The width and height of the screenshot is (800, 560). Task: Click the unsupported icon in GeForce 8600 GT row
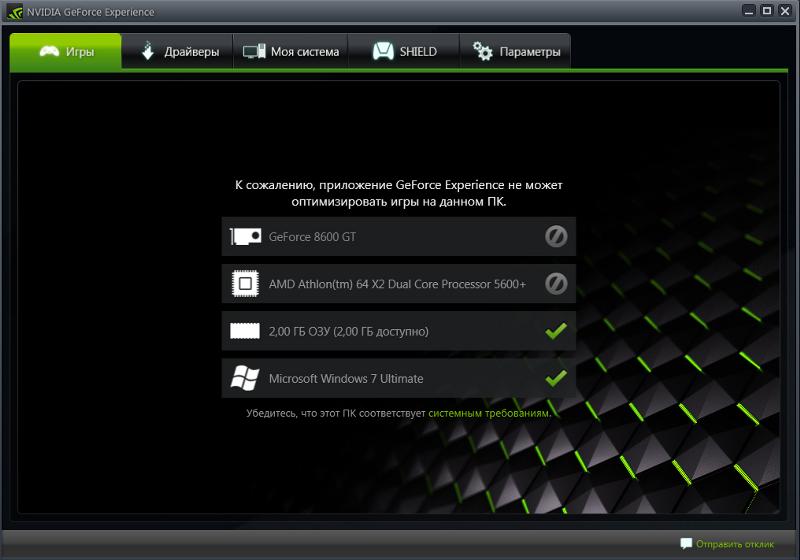tap(556, 236)
